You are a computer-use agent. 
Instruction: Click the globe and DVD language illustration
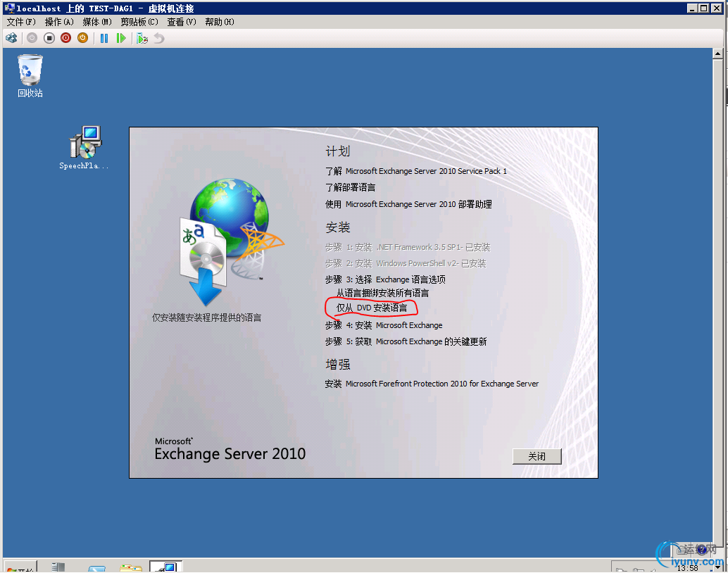(231, 241)
